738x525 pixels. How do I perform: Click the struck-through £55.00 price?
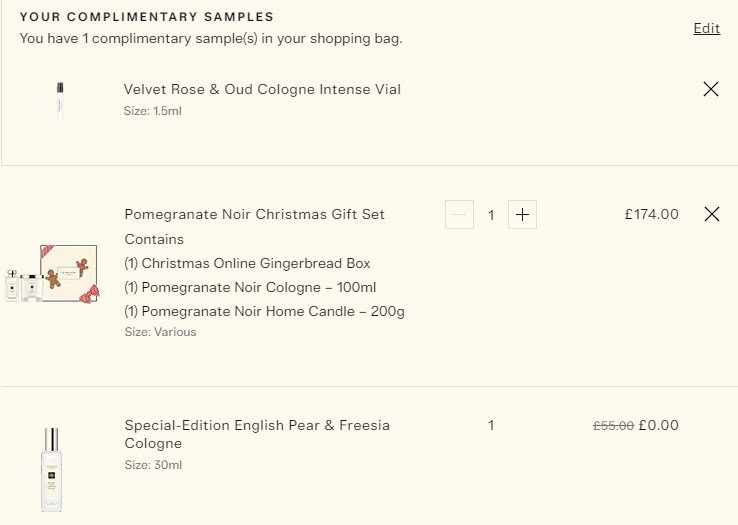tap(613, 425)
